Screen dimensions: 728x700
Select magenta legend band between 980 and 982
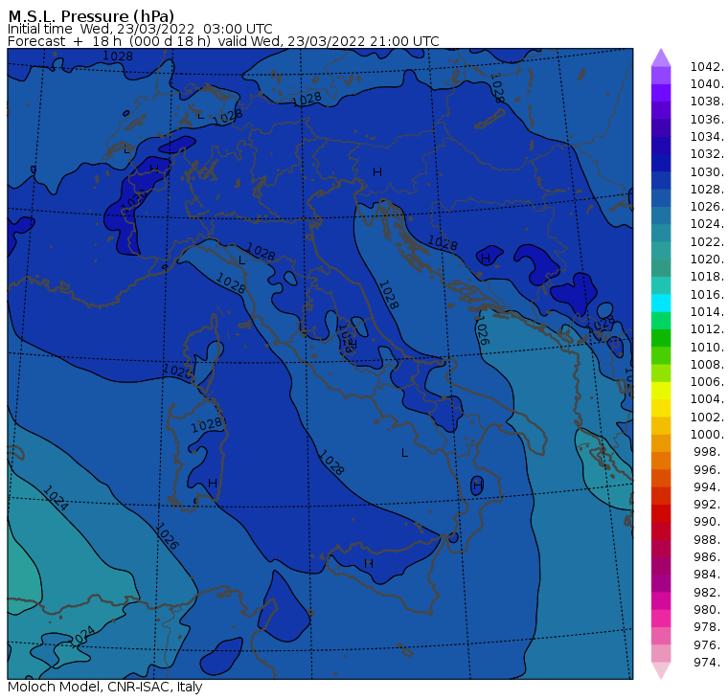661,600
